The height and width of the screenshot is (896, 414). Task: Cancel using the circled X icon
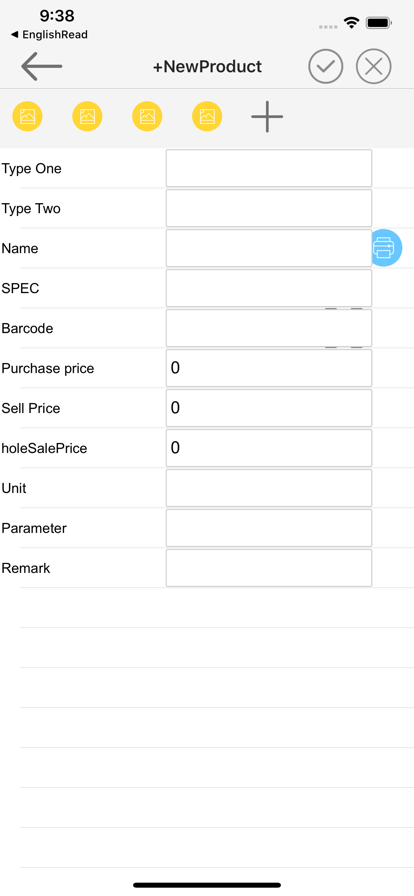(373, 66)
